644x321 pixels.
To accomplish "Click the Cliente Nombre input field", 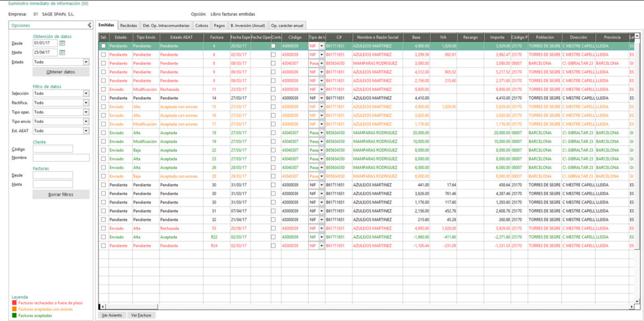I will click(61, 158).
